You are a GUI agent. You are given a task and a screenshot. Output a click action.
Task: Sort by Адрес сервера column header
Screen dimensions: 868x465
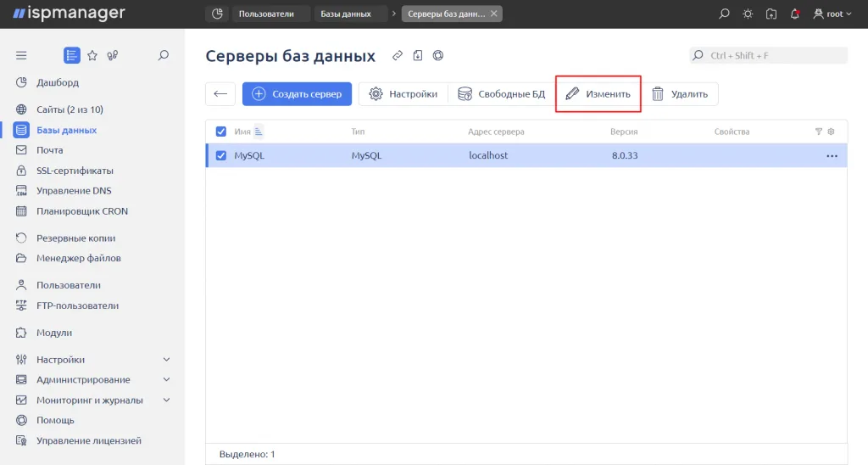click(496, 132)
